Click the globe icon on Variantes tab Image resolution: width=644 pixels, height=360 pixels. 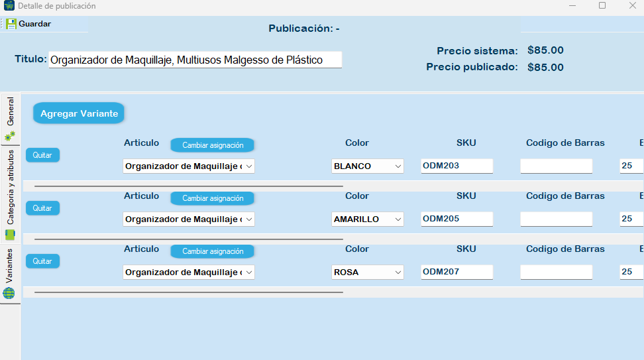click(x=9, y=293)
